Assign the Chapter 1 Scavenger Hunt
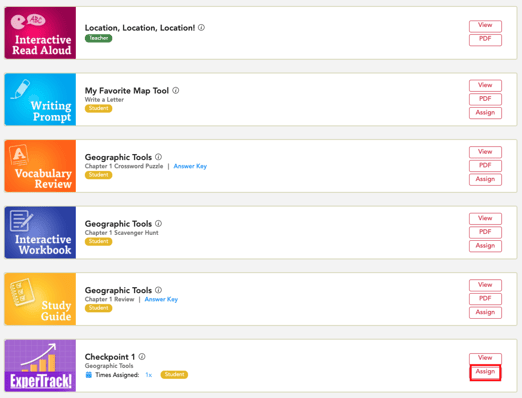Screen dimensions: 522x398 pyautogui.click(x=485, y=246)
